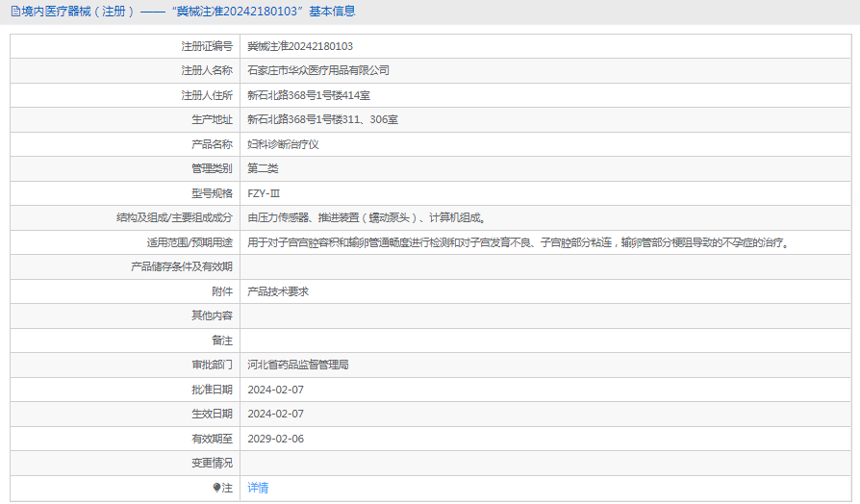This screenshot has width=860, height=504.
Task: Click model specification value FZY-III
Action: (x=265, y=193)
